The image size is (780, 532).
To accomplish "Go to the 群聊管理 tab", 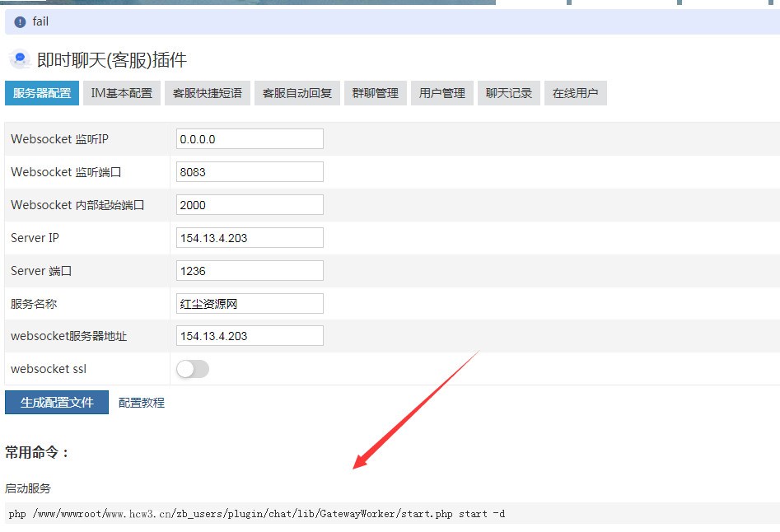I will [376, 93].
